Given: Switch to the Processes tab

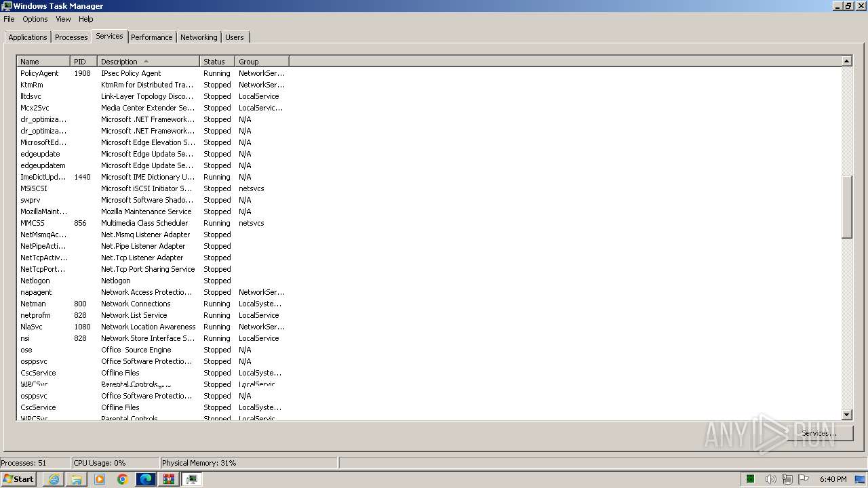Looking at the screenshot, I should pos(71,37).
